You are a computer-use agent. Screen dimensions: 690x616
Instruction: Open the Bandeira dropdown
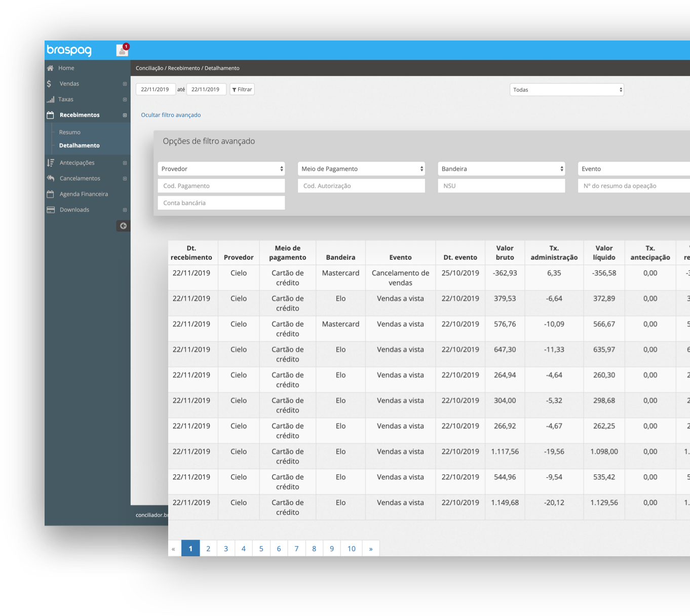tap(502, 169)
